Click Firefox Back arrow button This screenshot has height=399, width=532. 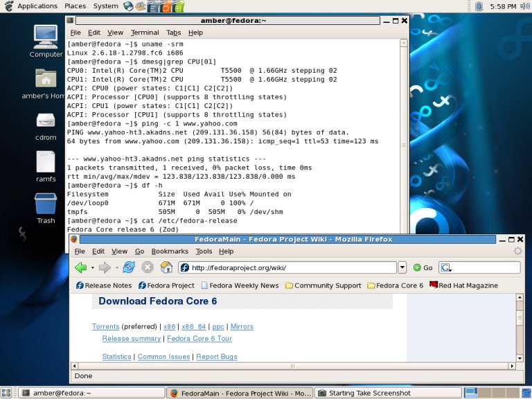tap(81, 267)
